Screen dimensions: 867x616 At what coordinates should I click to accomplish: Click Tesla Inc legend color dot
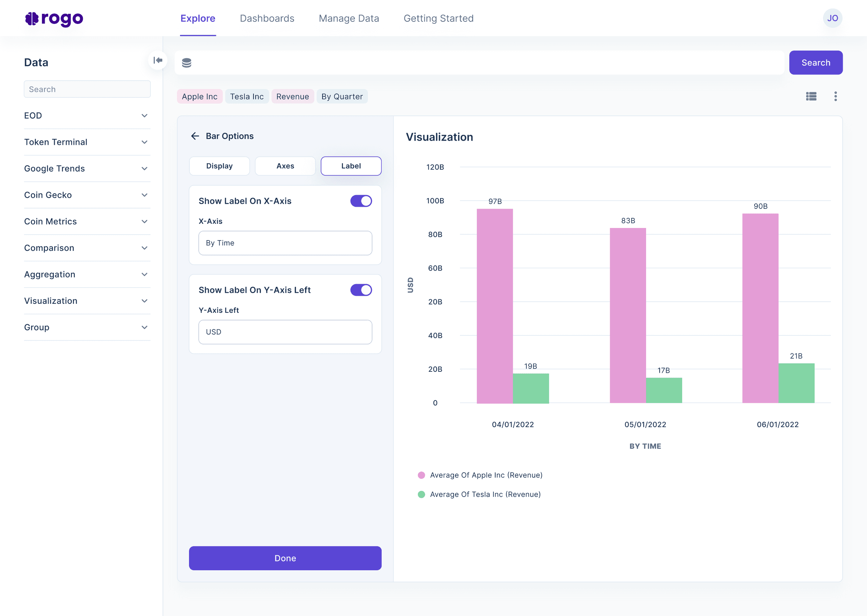pos(421,494)
